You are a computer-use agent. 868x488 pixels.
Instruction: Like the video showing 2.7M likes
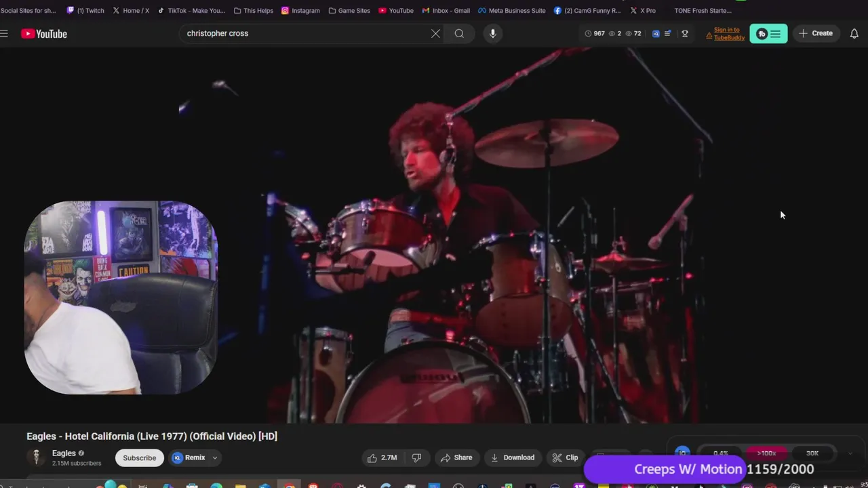coord(382,457)
